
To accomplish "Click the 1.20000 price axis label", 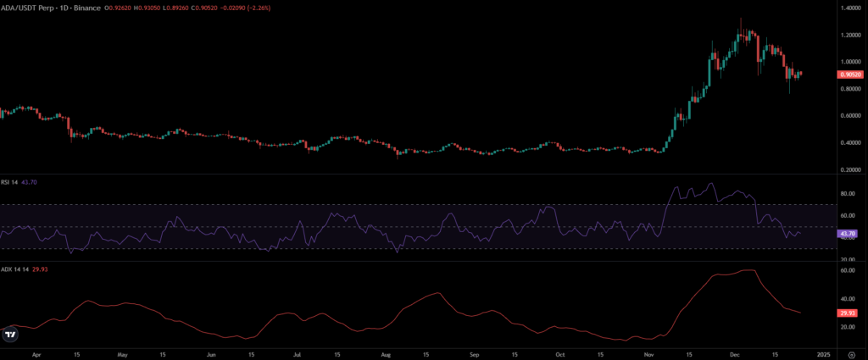I will coord(851,36).
